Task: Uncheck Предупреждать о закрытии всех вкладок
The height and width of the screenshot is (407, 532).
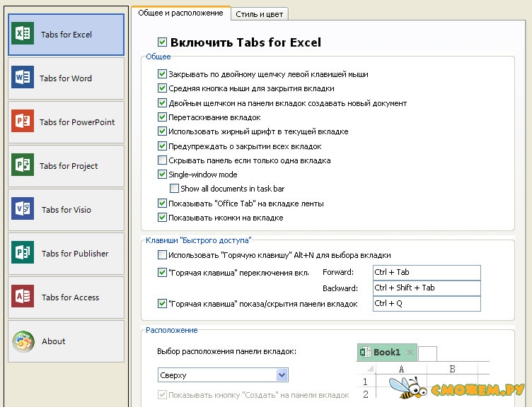Action: point(162,146)
